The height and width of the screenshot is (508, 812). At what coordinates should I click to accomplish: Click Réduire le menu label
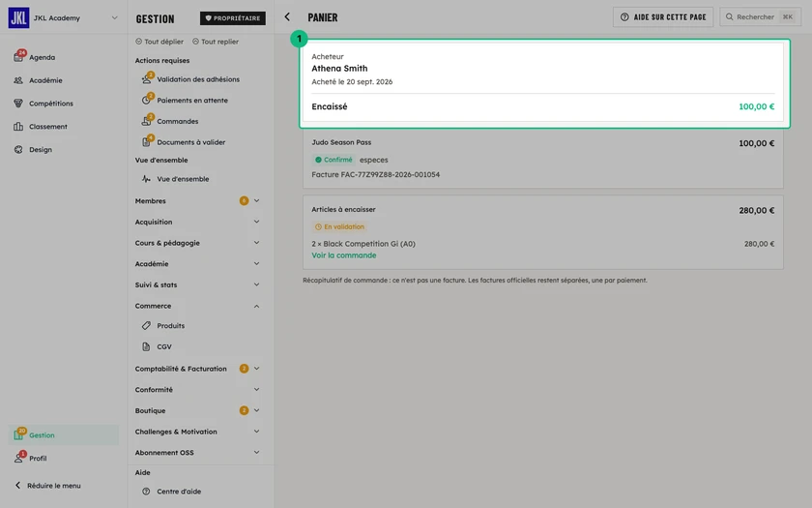point(54,486)
